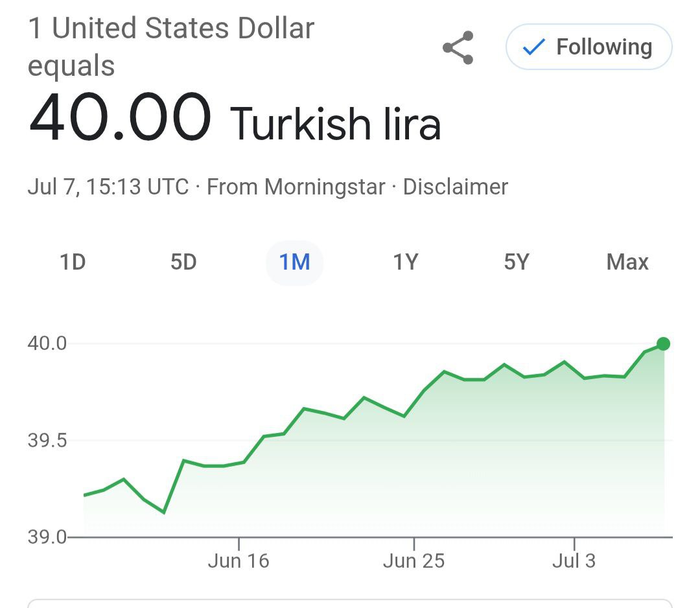Select the 1M time range tab
This screenshot has height=608, width=700.
[x=294, y=262]
